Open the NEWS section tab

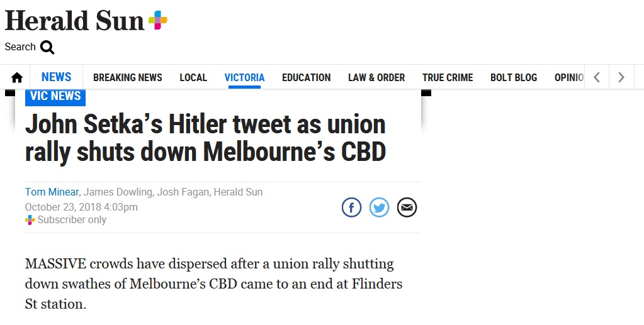click(x=56, y=77)
